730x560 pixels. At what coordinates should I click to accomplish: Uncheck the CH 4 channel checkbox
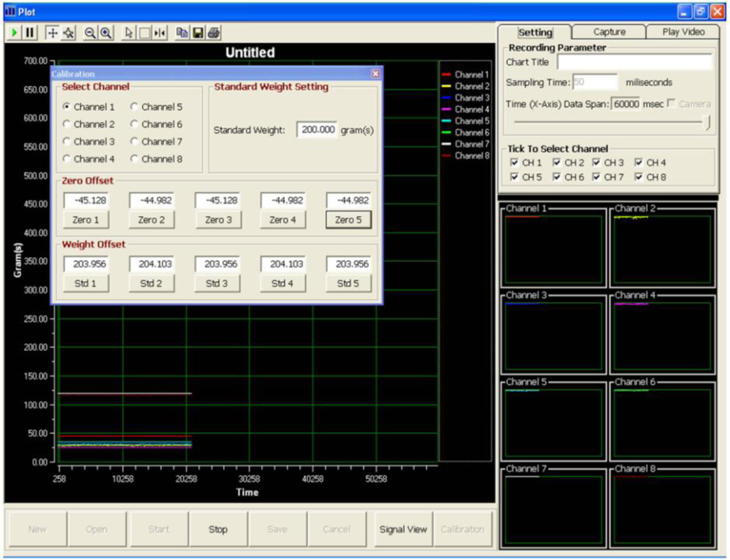click(639, 163)
